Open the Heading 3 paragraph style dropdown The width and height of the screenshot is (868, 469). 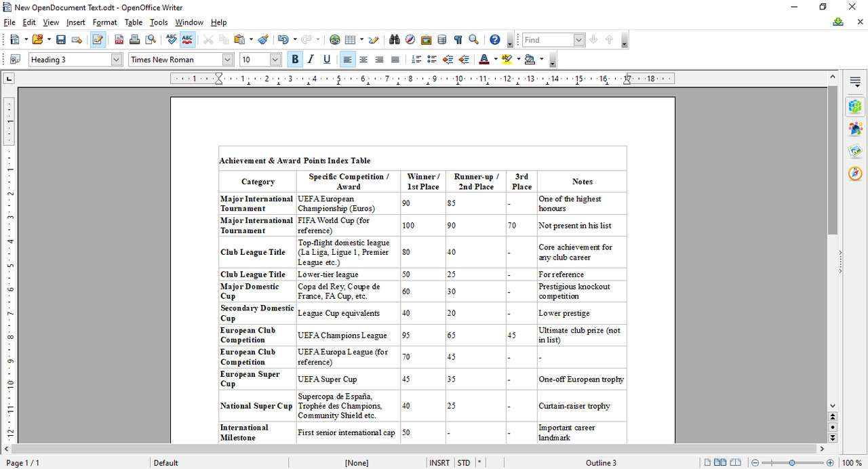[x=117, y=60]
